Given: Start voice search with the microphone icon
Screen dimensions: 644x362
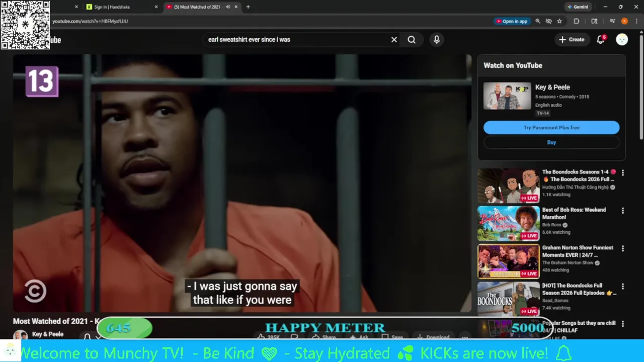Looking at the screenshot, I should (x=437, y=40).
